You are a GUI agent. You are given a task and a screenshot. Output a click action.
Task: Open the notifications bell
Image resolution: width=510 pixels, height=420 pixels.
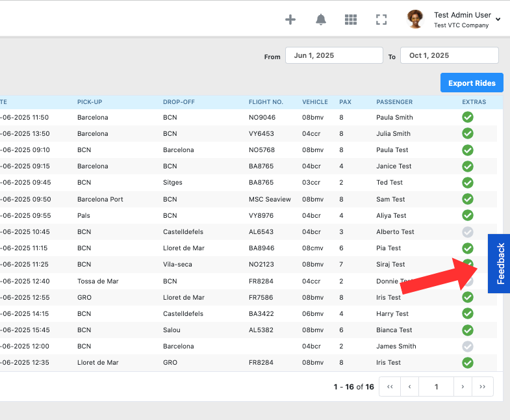pos(321,20)
